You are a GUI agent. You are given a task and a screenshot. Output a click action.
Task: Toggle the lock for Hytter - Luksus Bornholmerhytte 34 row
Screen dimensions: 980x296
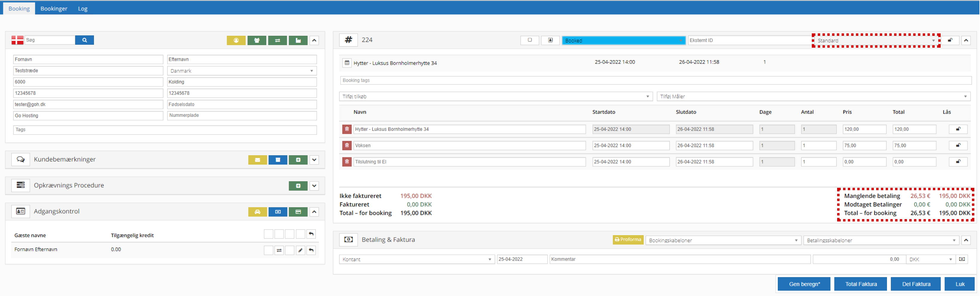[958, 129]
